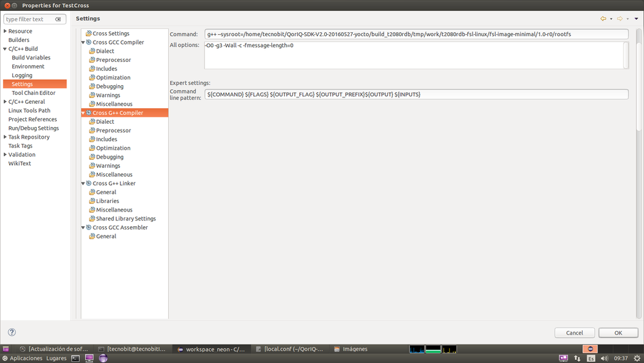Viewport: 644px width, 363px height.
Task: Click the settings pane vertical scrollbar
Action: click(x=638, y=172)
